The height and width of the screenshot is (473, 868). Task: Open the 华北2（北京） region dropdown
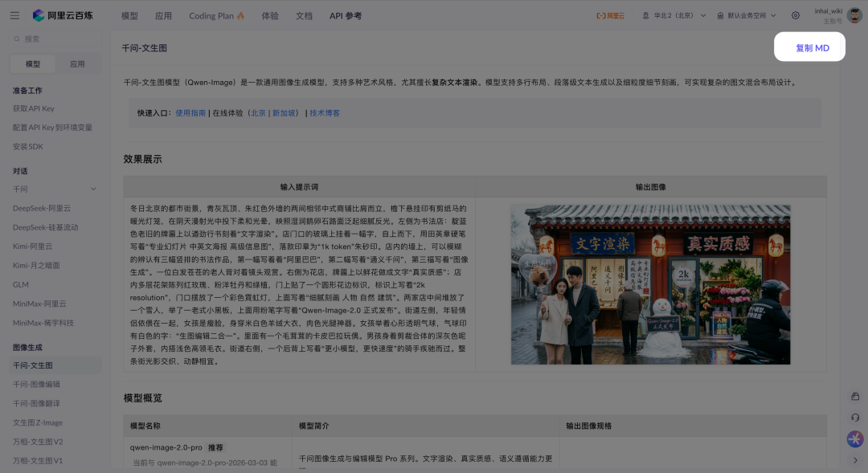pos(674,15)
